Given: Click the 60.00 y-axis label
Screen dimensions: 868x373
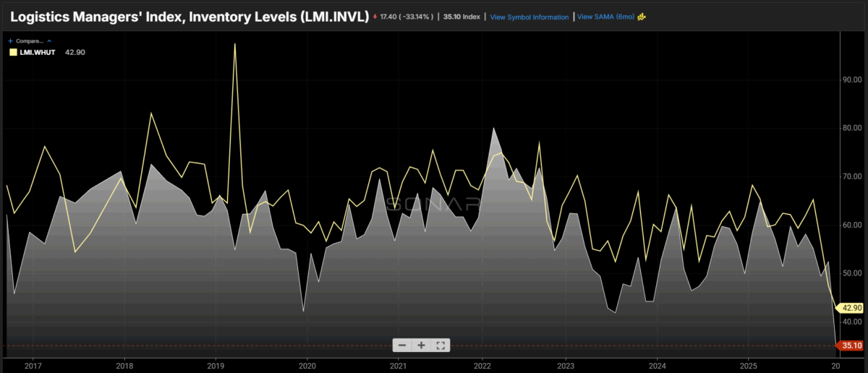Looking at the screenshot, I should tap(854, 225).
